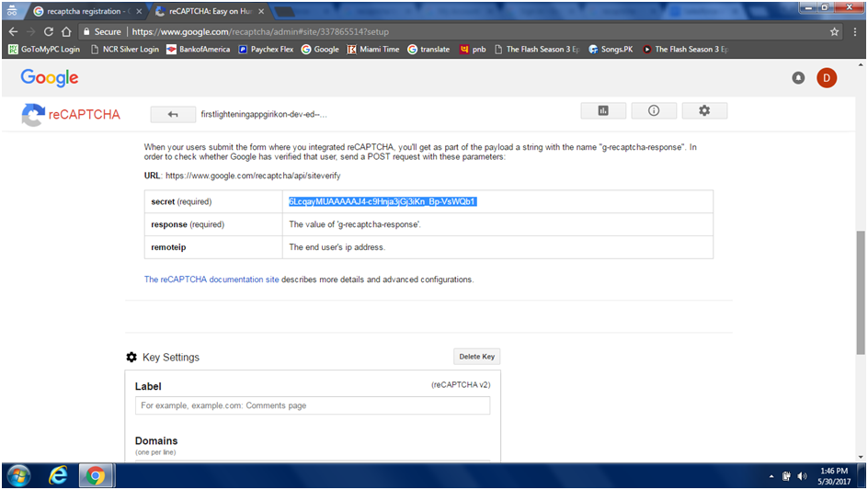Open the reCAPTCHA settings gear button
Viewport: 868px width, 490px height.
pos(704,110)
